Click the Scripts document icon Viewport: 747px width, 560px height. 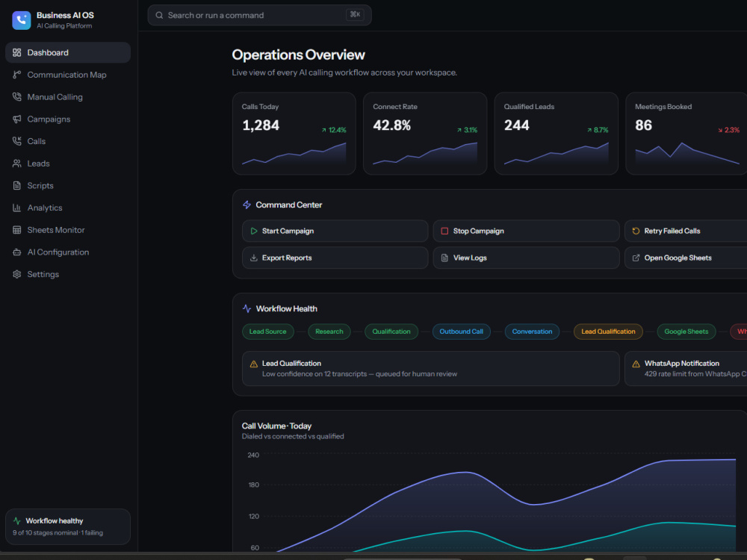pyautogui.click(x=16, y=186)
